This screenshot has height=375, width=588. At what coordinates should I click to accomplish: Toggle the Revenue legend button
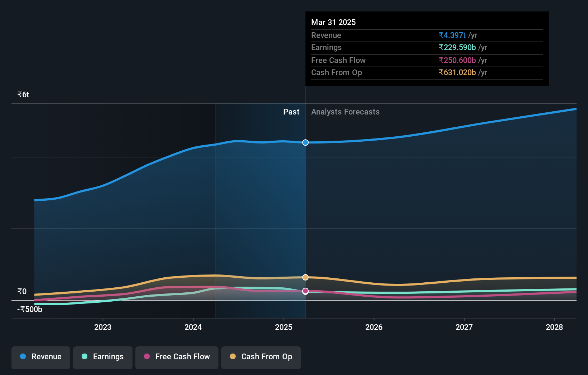(x=41, y=357)
